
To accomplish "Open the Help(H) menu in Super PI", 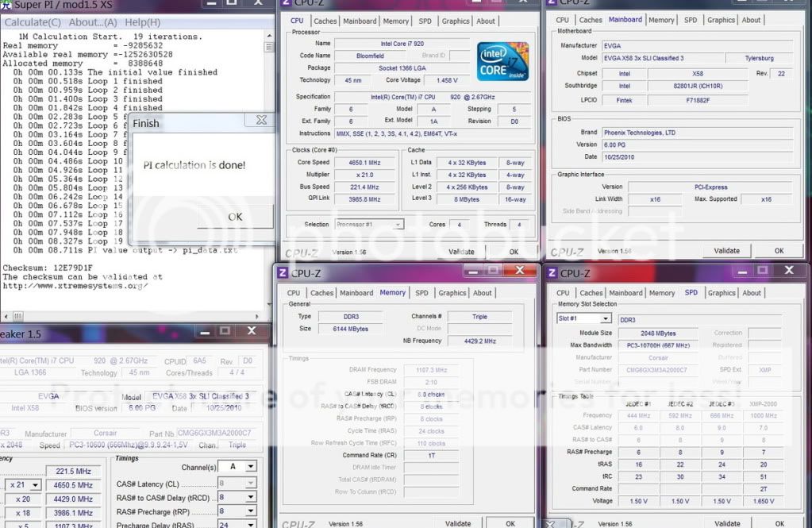I will [142, 22].
